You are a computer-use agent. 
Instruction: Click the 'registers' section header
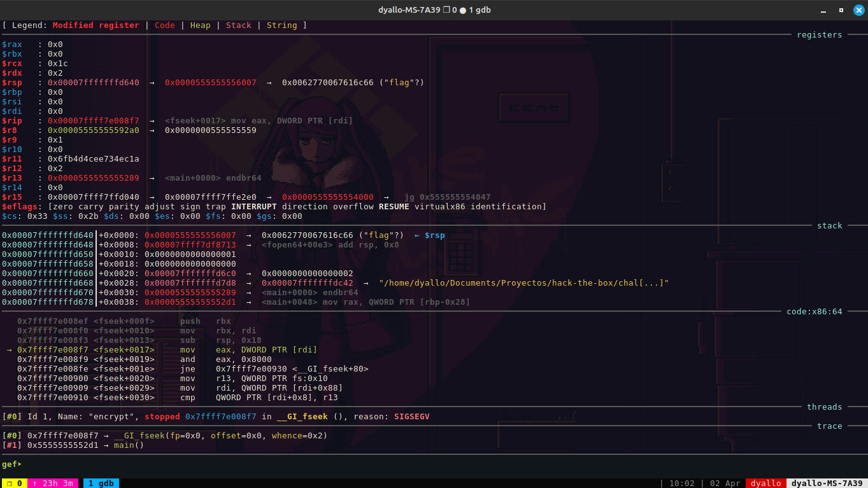click(819, 35)
